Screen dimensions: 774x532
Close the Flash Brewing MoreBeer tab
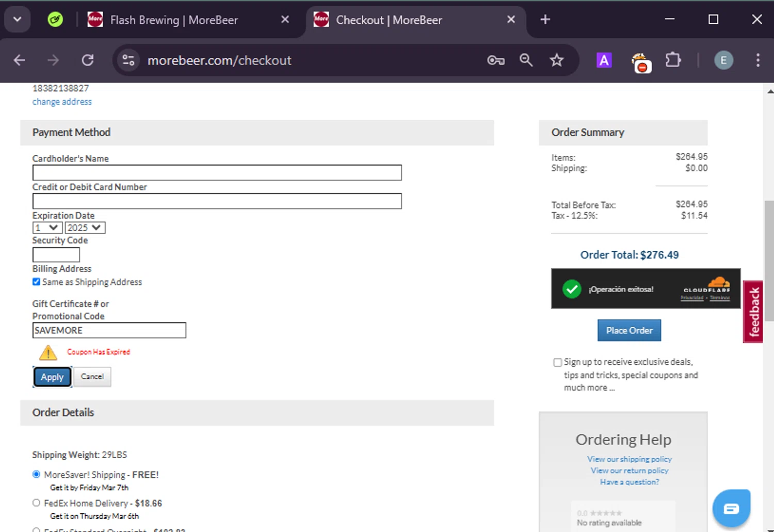pos(285,20)
